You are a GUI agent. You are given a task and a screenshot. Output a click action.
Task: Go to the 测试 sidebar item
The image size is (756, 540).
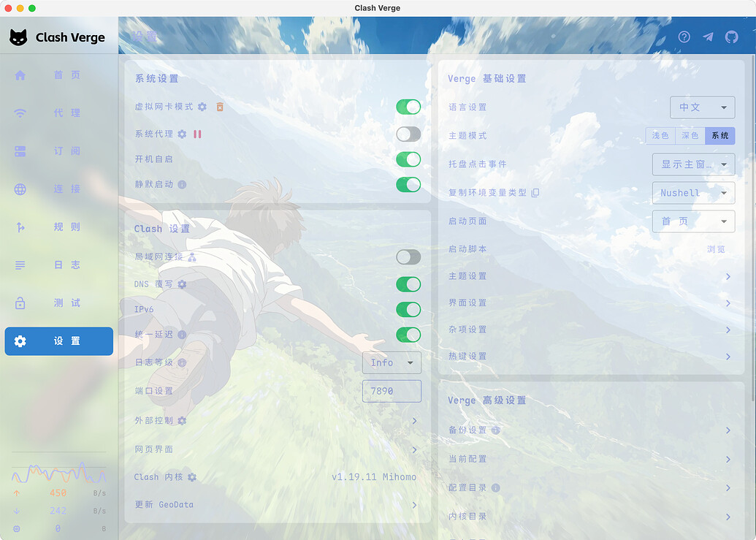click(59, 303)
